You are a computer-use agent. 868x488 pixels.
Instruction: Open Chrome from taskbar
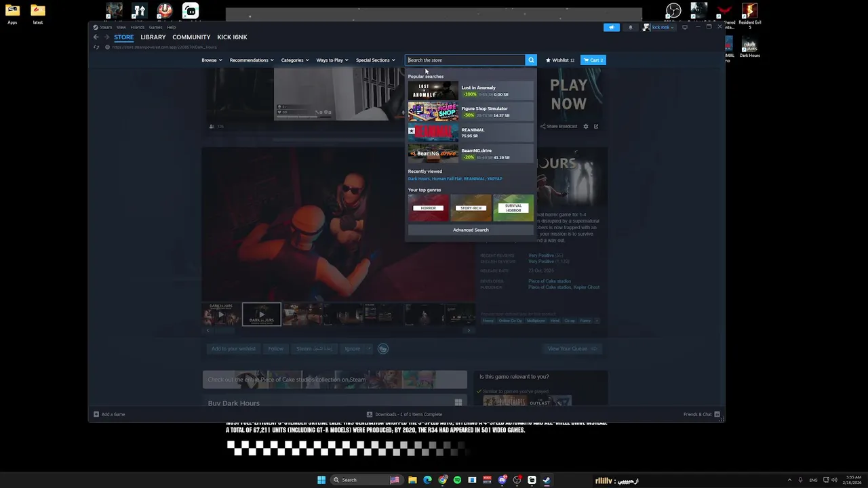tap(443, 480)
